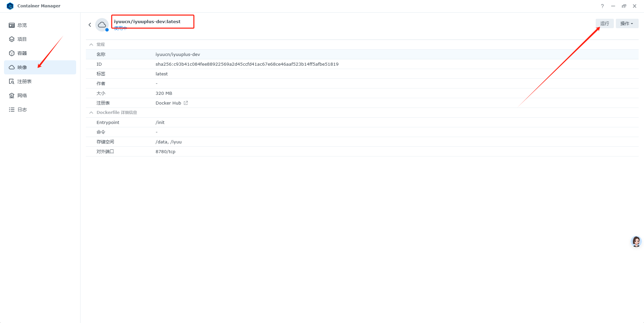Open the 总览 overview icon

(x=12, y=25)
